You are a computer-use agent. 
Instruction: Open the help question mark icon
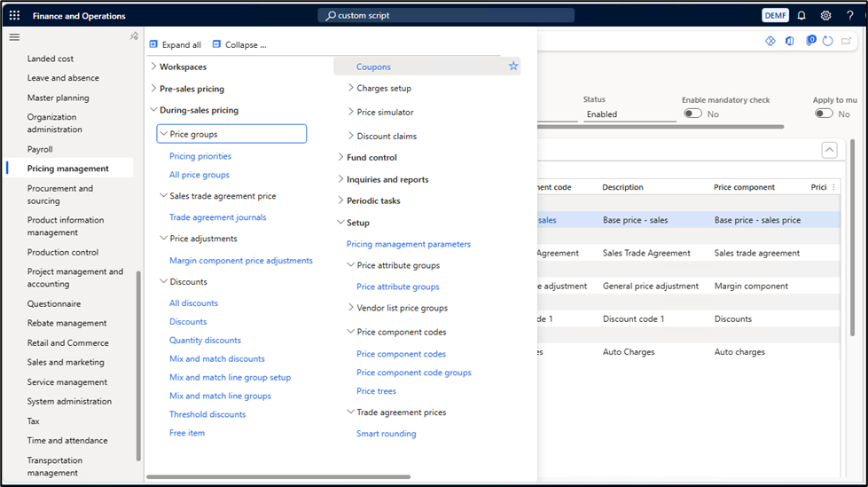point(849,15)
